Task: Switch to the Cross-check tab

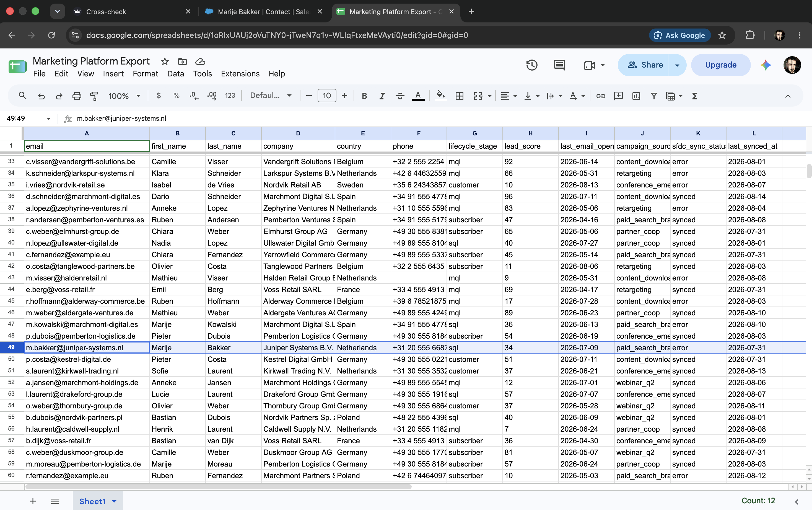Action: [131, 11]
